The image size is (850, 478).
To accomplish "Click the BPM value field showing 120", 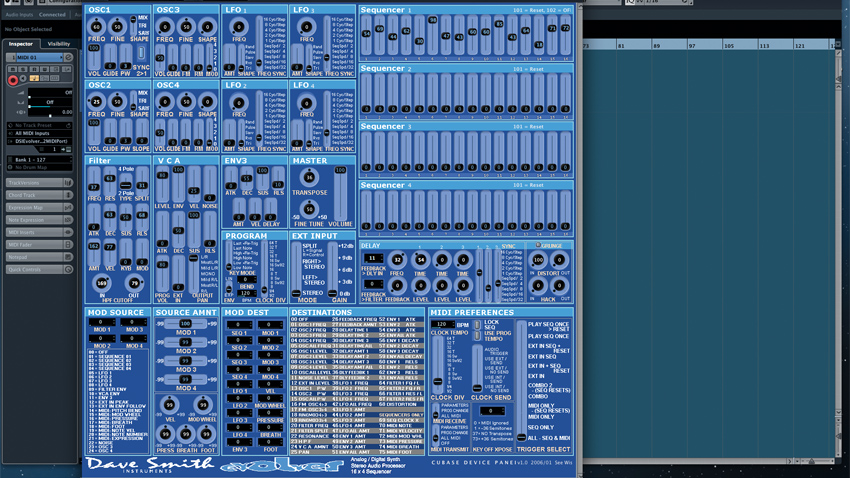I will click(442, 325).
